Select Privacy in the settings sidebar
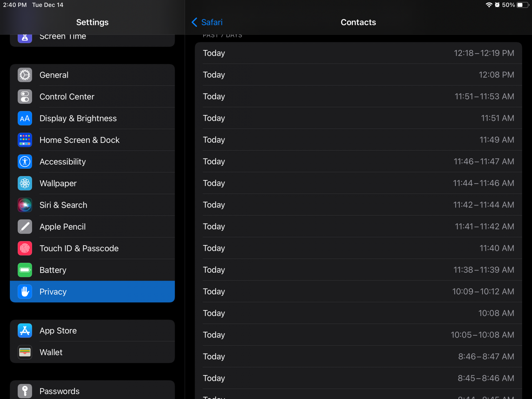The image size is (532, 399). click(x=92, y=292)
